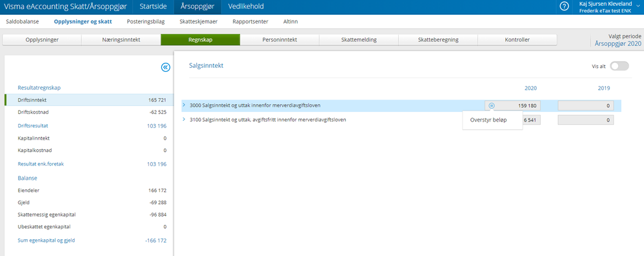
Task: Open Altinn submenu
Action: coord(290,21)
